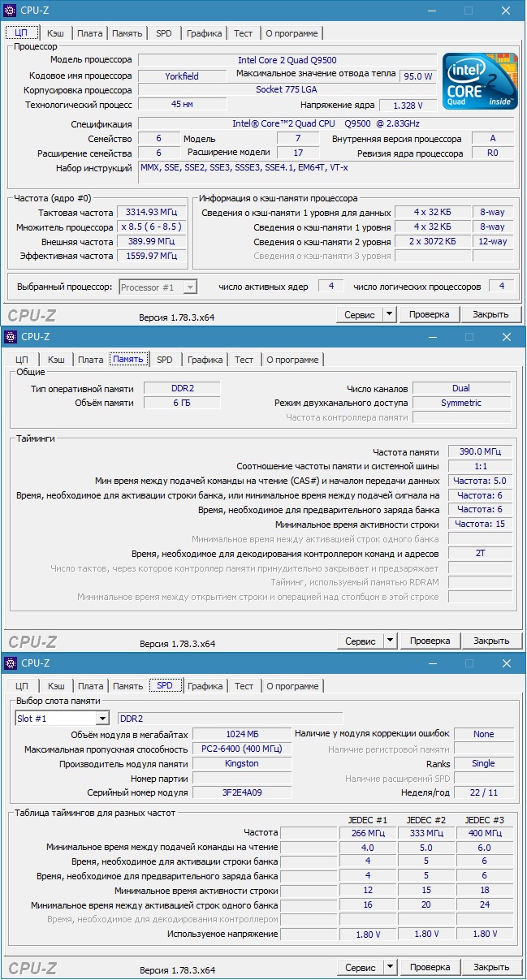The height and width of the screenshot is (980, 527).
Task: Close the bottom SPD window with the X
Action: point(507,663)
